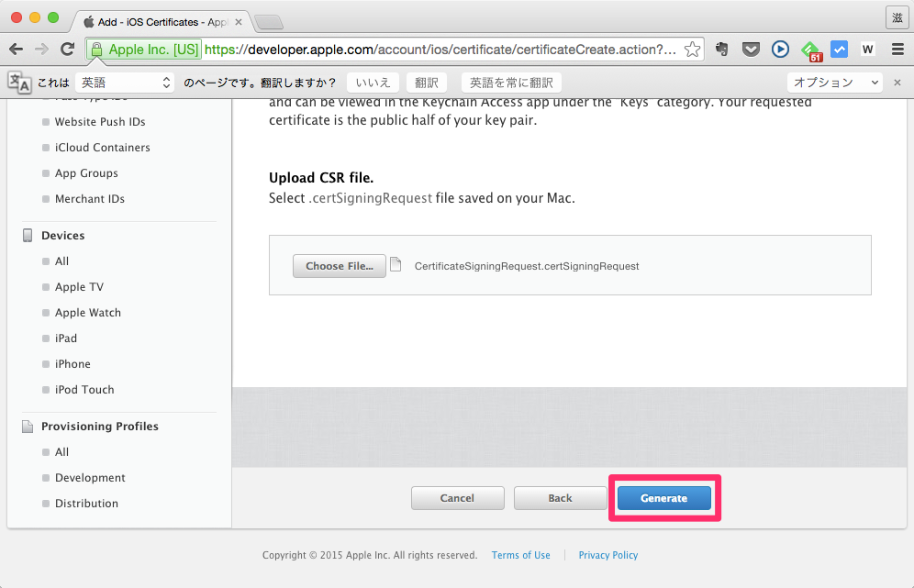Viewport: 914px width, 588px height.
Task: Click the いいえ button
Action: [373, 83]
